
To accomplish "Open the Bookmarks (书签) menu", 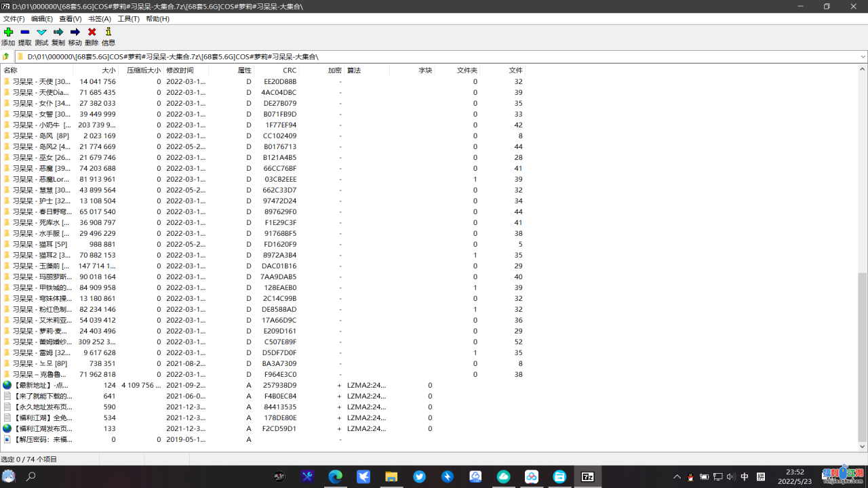I will coord(99,19).
